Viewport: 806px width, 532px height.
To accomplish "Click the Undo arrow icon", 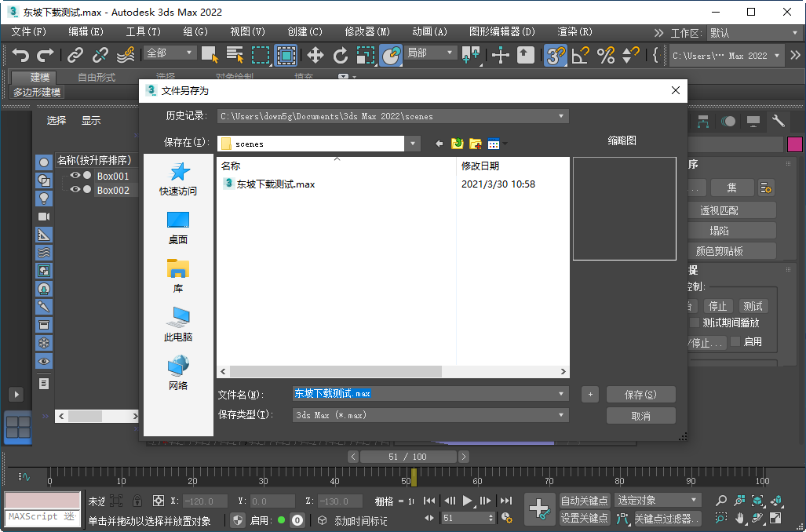I will pyautogui.click(x=22, y=55).
